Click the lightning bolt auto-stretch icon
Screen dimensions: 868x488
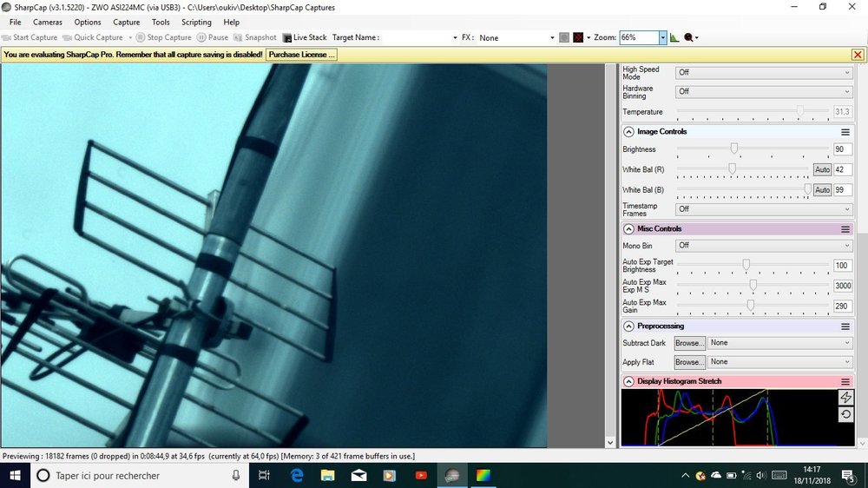845,397
